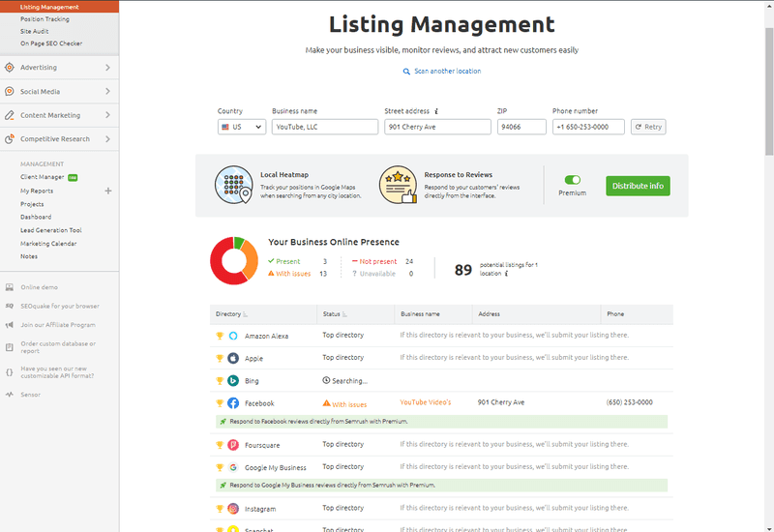This screenshot has width=774, height=532.
Task: Sort by Status column header
Action: point(335,313)
